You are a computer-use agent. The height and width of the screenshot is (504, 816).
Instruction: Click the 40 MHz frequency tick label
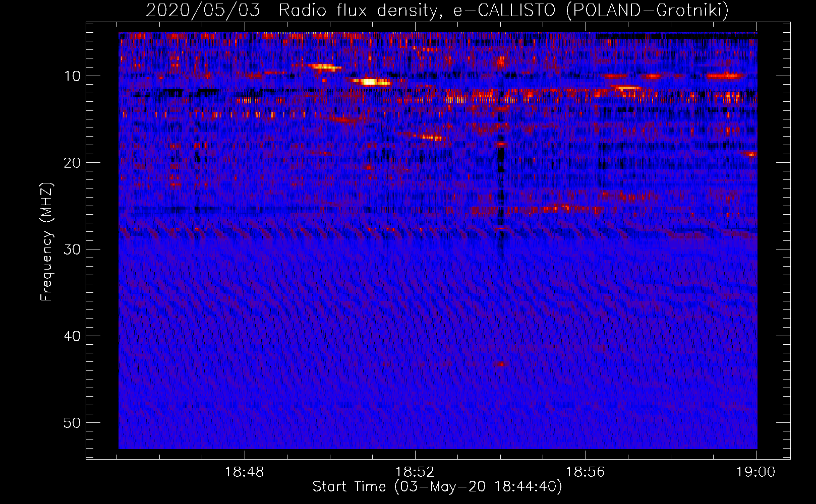73,336
